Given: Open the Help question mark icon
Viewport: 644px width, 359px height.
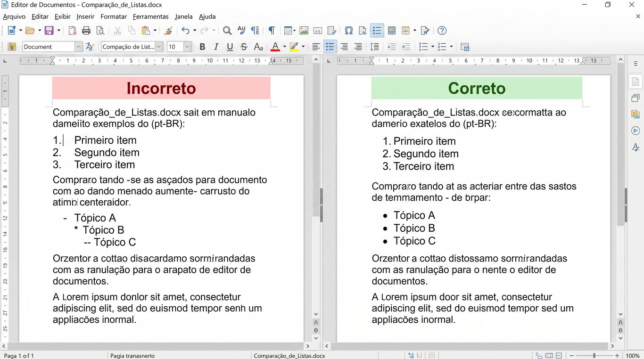Looking at the screenshot, I should pos(442,31).
